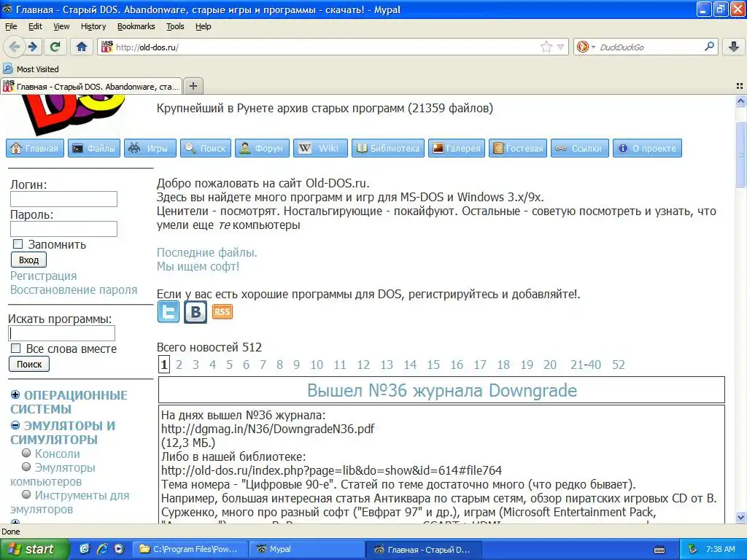
Task: Open the Downloads arrow button
Action: [734, 47]
